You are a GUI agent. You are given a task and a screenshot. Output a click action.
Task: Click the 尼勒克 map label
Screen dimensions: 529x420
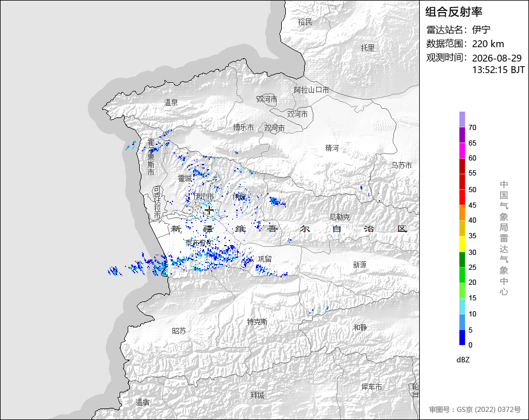339,217
